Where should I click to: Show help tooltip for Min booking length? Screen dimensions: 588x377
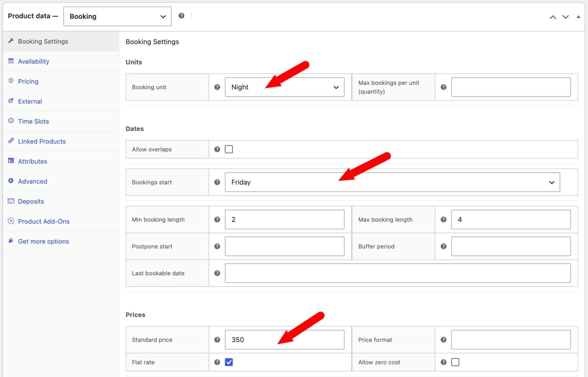(x=217, y=220)
